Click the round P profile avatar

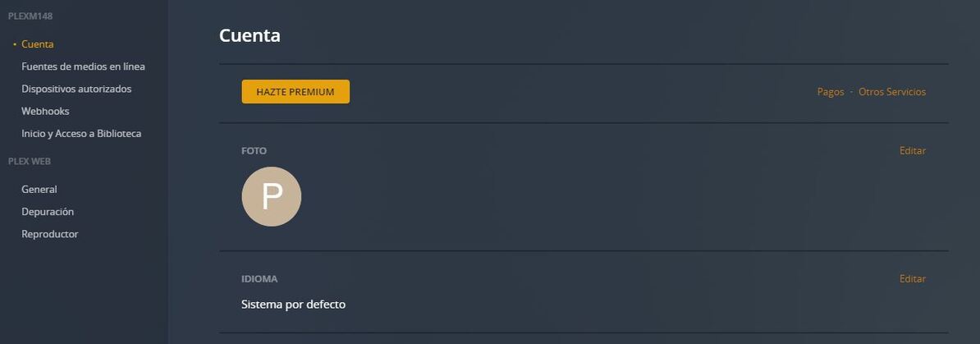pyautogui.click(x=272, y=197)
